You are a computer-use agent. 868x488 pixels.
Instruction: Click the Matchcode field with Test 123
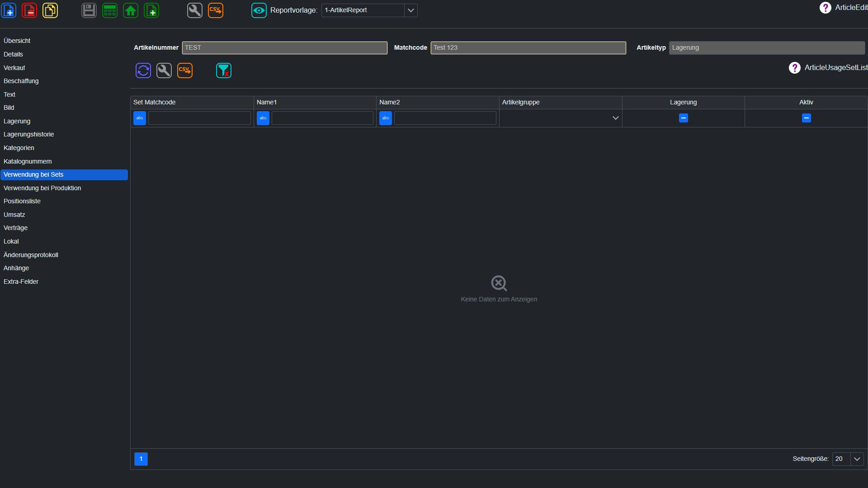pyautogui.click(x=528, y=48)
